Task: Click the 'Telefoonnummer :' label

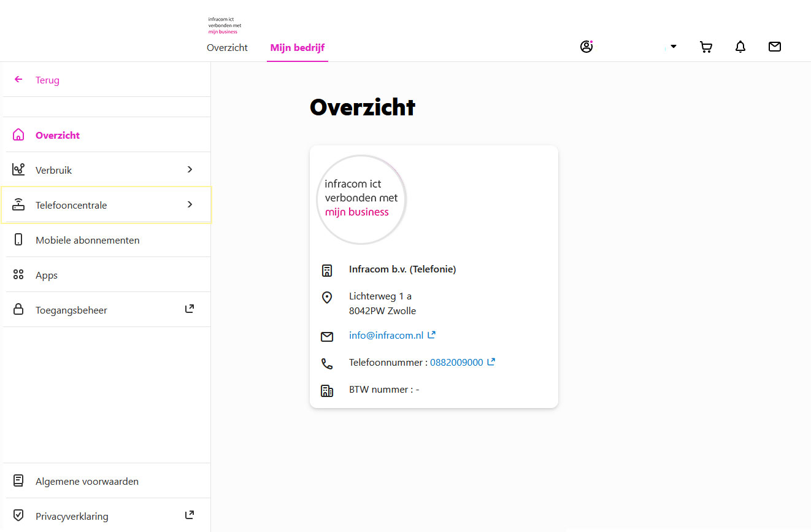Action: (x=388, y=362)
